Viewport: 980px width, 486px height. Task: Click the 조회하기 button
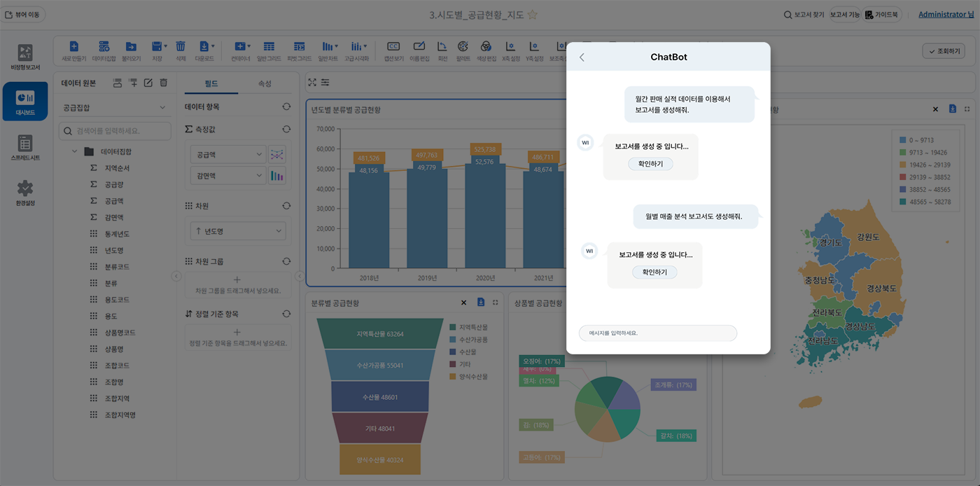click(x=944, y=51)
